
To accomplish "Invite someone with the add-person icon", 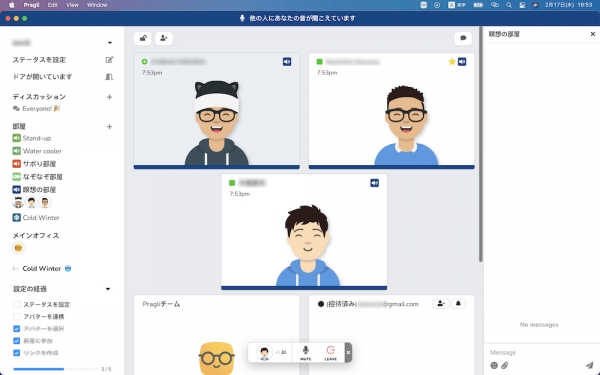I will [164, 38].
